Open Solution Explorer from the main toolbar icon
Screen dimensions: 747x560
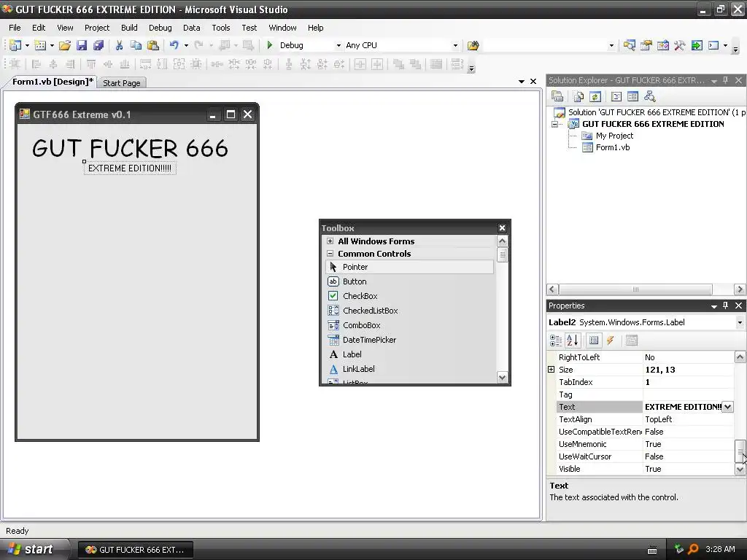point(630,45)
